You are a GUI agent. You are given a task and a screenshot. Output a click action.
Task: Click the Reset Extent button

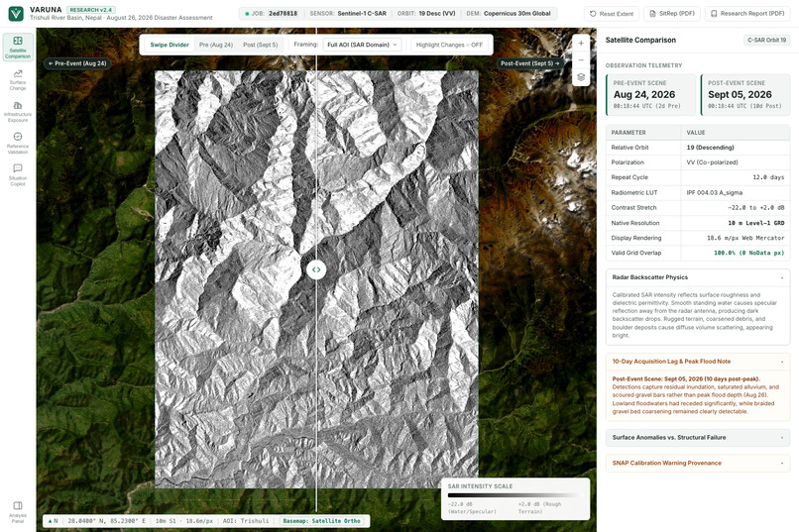click(x=611, y=14)
